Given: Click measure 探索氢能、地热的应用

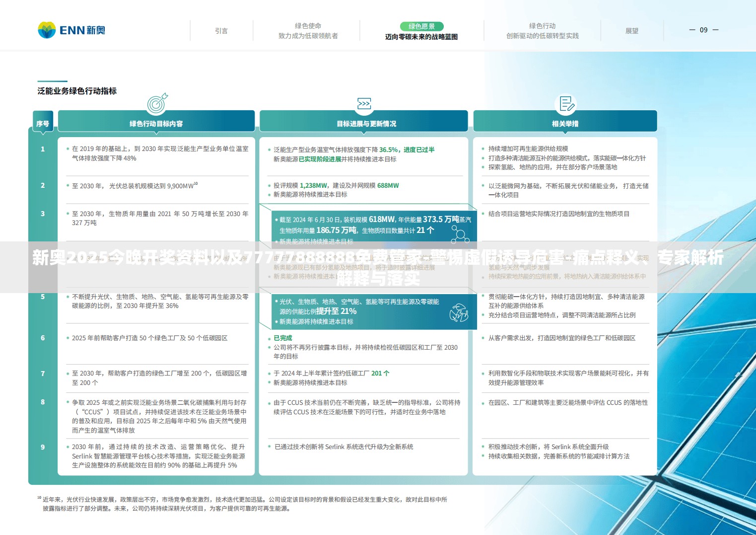Looking at the screenshot, I should tap(519, 167).
